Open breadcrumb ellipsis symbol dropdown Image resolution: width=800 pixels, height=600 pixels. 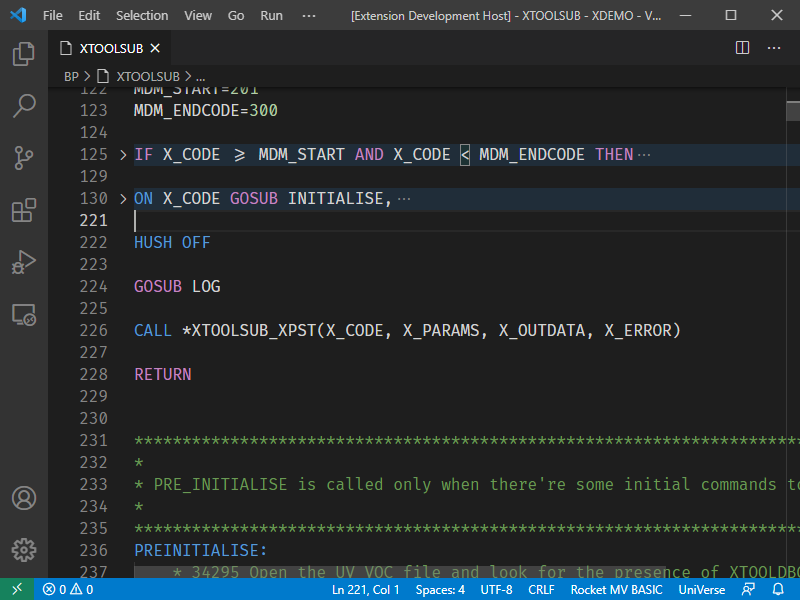click(x=201, y=77)
